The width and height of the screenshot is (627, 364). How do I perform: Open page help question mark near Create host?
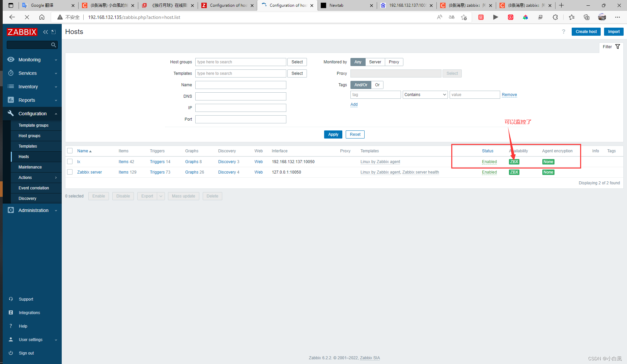[x=563, y=31]
